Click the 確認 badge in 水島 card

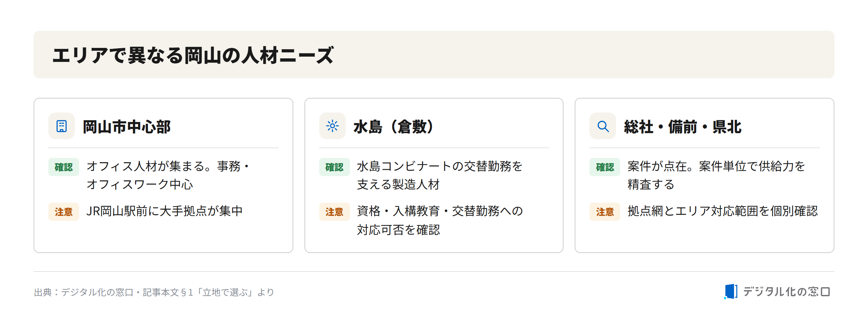tap(334, 167)
